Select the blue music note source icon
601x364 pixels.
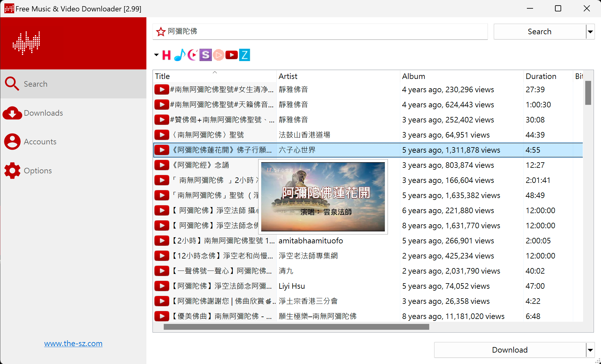[x=180, y=55]
